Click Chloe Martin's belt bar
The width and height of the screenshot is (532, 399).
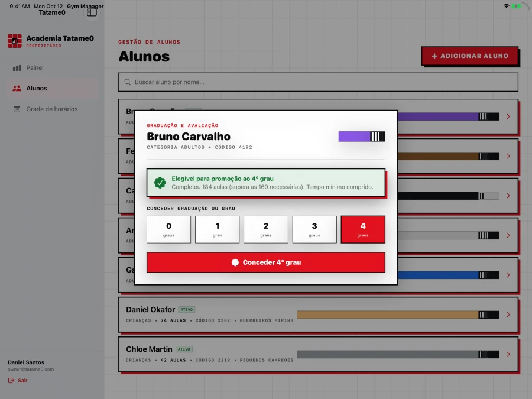[x=398, y=355]
